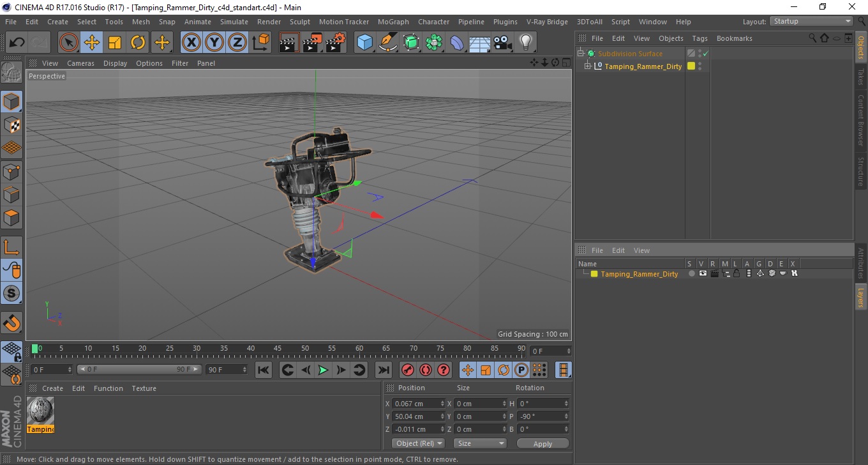The image size is (868, 465).
Task: Enable Texture mode in left toolbar
Action: 11,125
